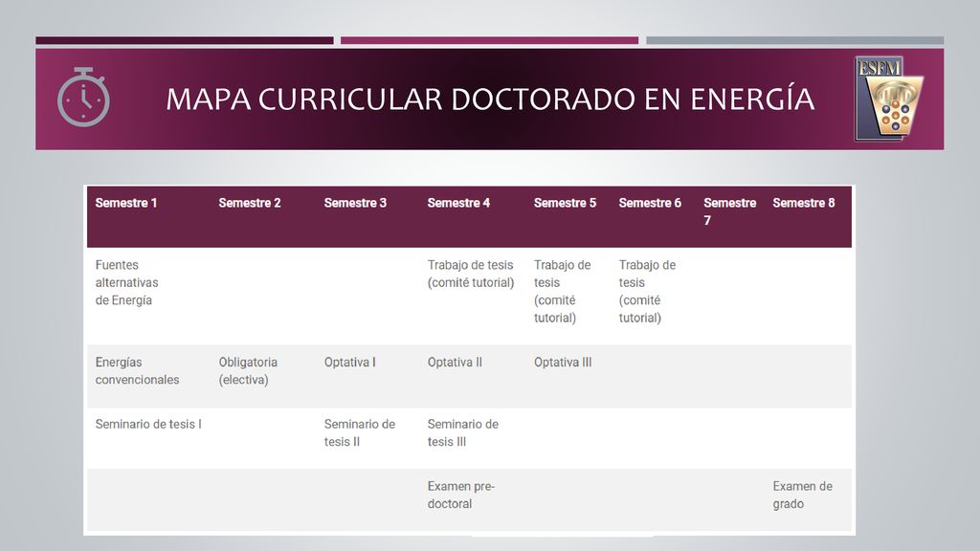Click the 'Semestre 4' column header
The image size is (980, 551).
pyautogui.click(x=458, y=203)
